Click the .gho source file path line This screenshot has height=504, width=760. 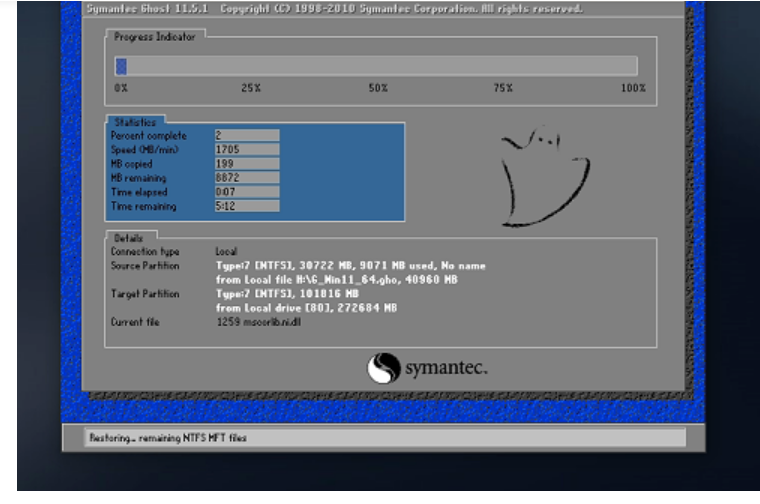click(x=336, y=280)
